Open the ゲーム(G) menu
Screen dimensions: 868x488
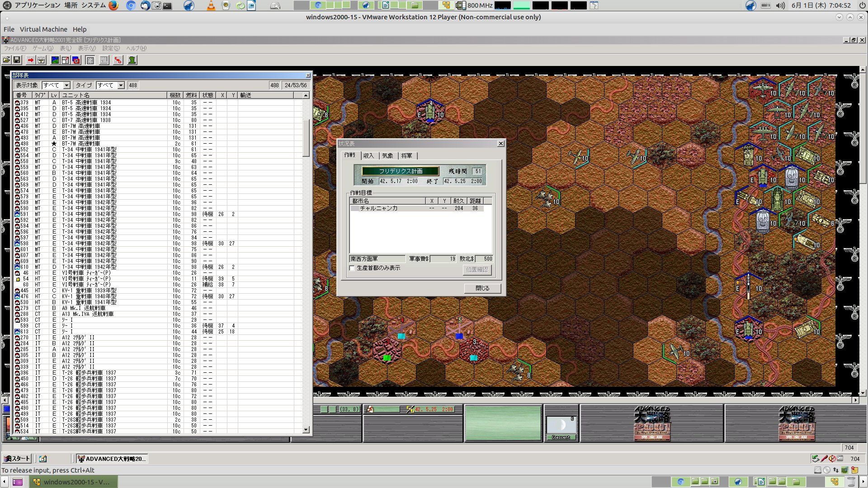click(x=42, y=48)
